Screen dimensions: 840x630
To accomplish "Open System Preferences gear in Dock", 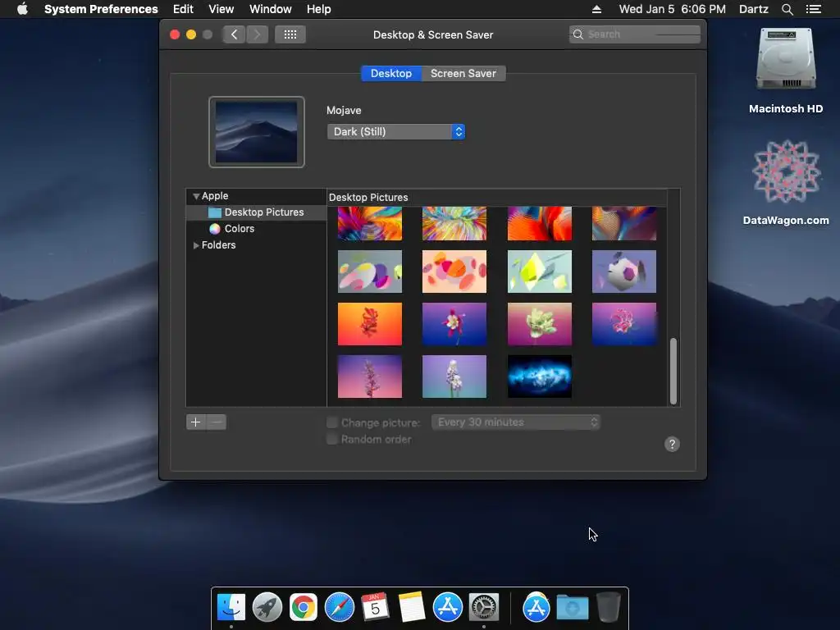I will click(484, 607).
